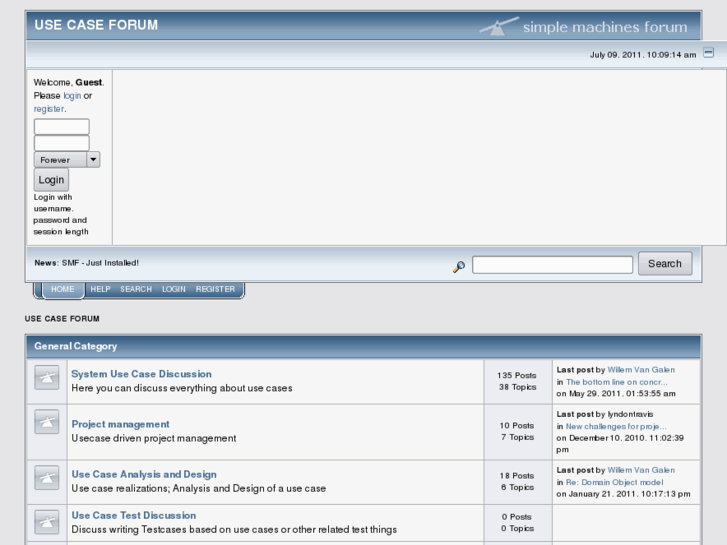Click the board icon for Project management
The image size is (727, 545).
[x=46, y=422]
